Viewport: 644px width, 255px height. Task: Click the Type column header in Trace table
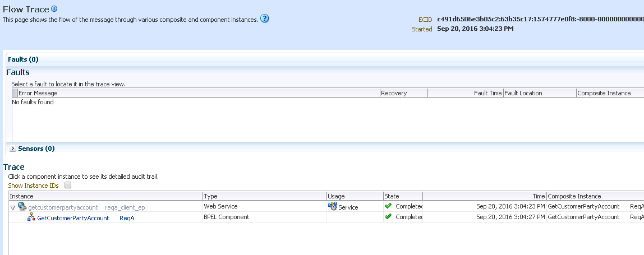[x=265, y=196]
